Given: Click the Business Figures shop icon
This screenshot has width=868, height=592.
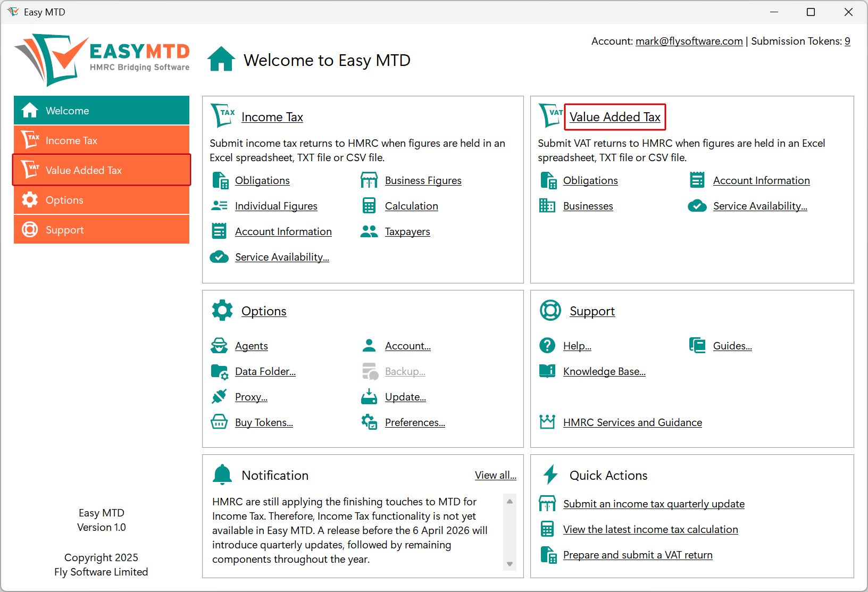Looking at the screenshot, I should point(369,180).
